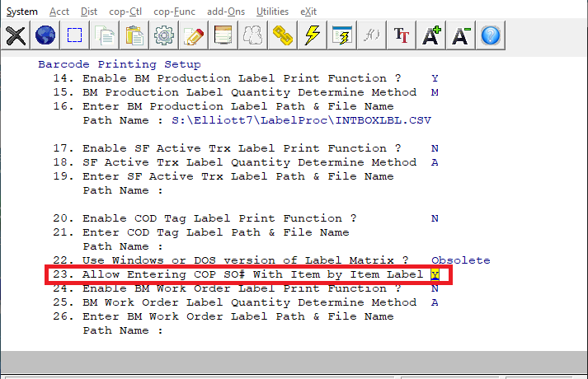
Task: Open the TT font selection icon
Action: 402,35
